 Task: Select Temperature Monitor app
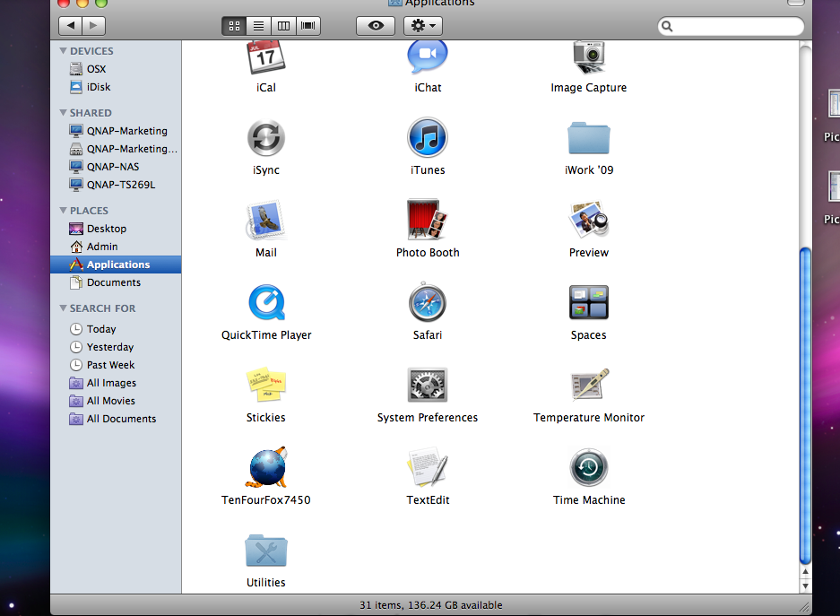tap(589, 385)
